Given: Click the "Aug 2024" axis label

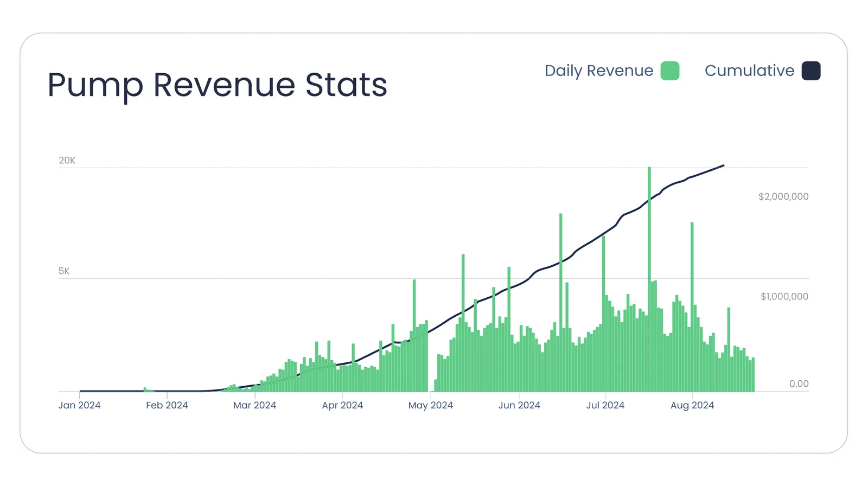Looking at the screenshot, I should point(692,405).
